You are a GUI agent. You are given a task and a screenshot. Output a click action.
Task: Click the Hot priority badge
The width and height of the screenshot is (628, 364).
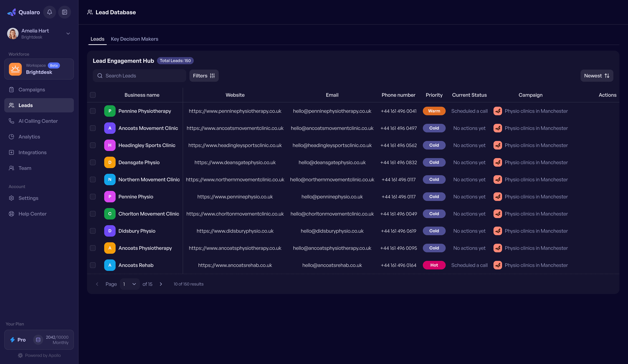pyautogui.click(x=434, y=265)
